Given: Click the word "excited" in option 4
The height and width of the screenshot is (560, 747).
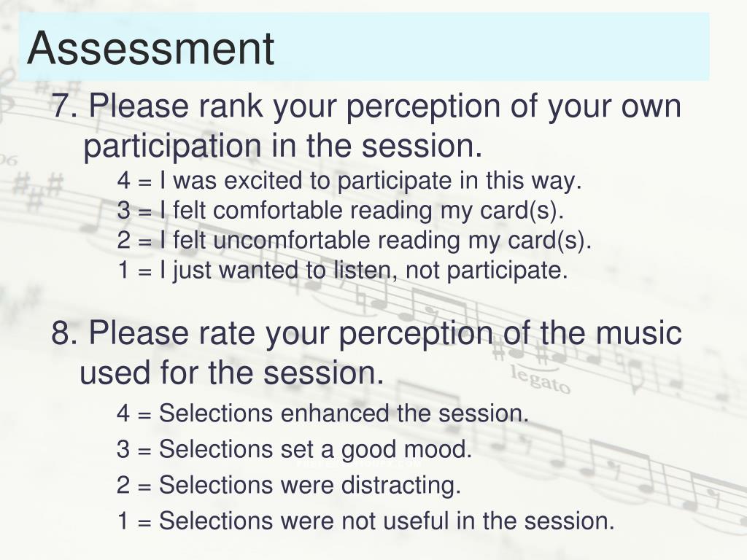Looking at the screenshot, I should (x=252, y=181).
